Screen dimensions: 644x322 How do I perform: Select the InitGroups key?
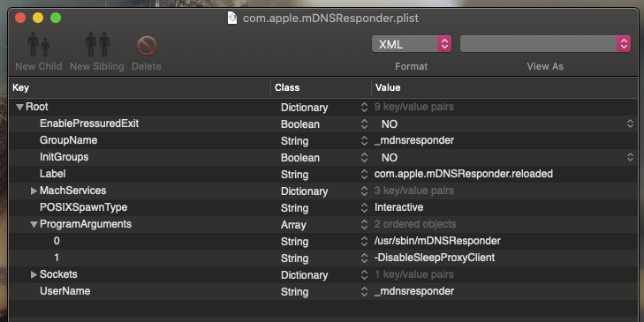tap(64, 157)
